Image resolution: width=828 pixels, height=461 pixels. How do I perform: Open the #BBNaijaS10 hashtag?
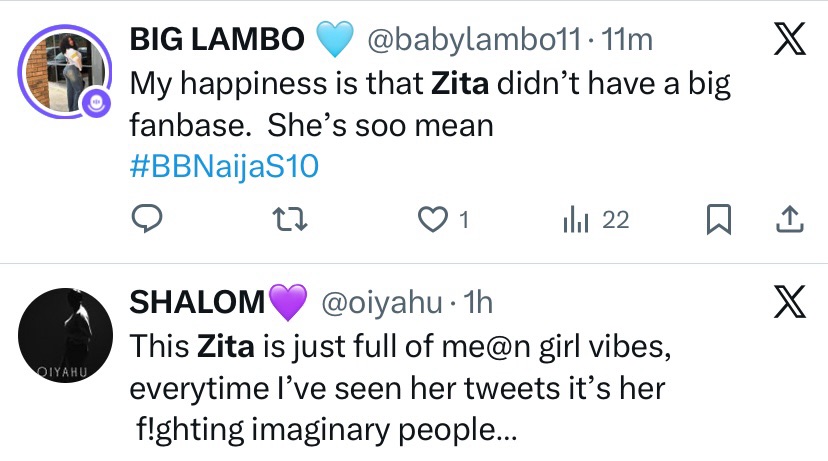tap(225, 165)
